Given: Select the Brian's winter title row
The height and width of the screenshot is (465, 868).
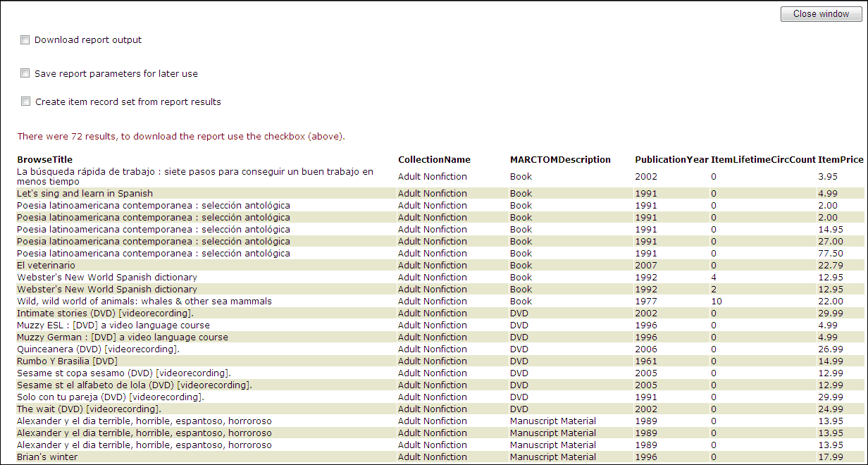Looking at the screenshot, I should click(x=47, y=457).
